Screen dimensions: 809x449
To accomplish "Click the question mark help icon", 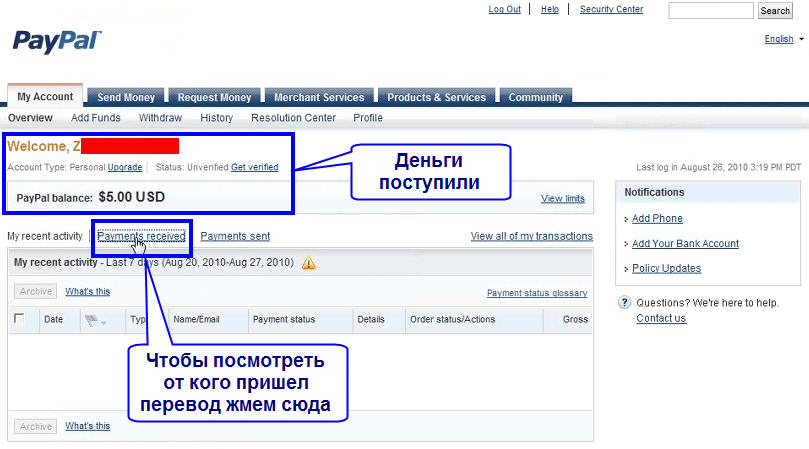I will (624, 302).
